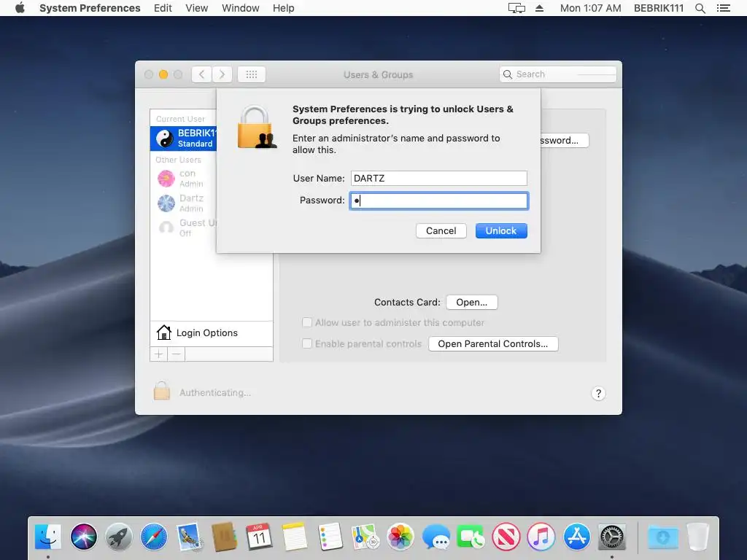
Task: Click the screen mirroring menu bar icon
Action: tap(516, 8)
